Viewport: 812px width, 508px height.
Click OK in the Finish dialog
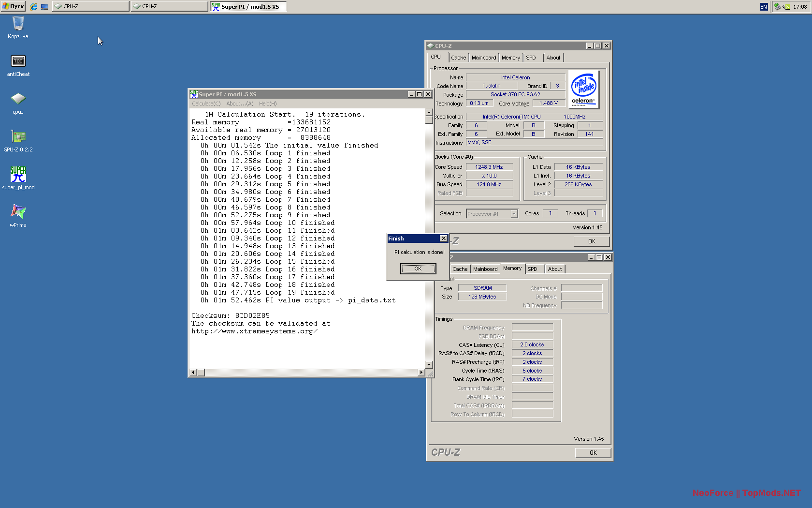point(418,269)
